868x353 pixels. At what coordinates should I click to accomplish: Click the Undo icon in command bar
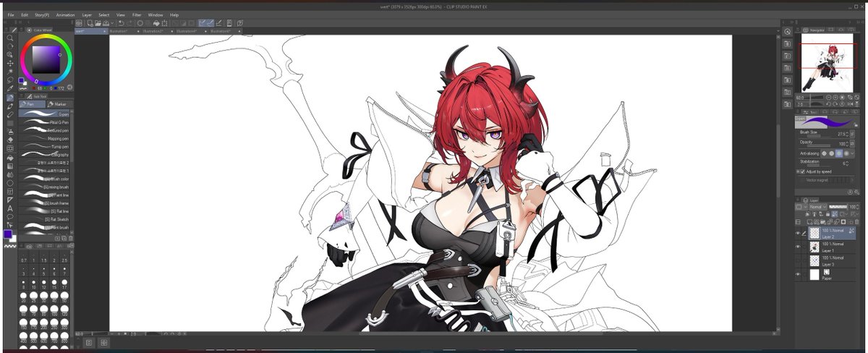click(x=121, y=23)
